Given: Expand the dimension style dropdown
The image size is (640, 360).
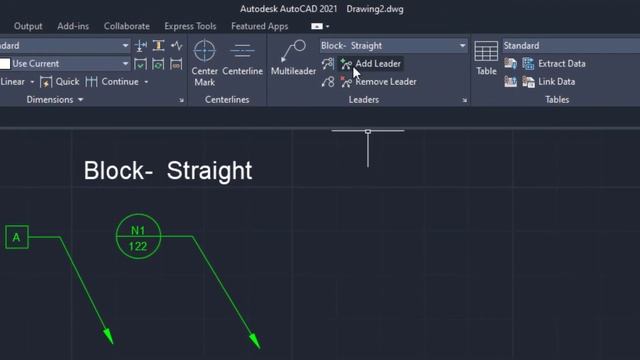Looking at the screenshot, I should pos(125,45).
